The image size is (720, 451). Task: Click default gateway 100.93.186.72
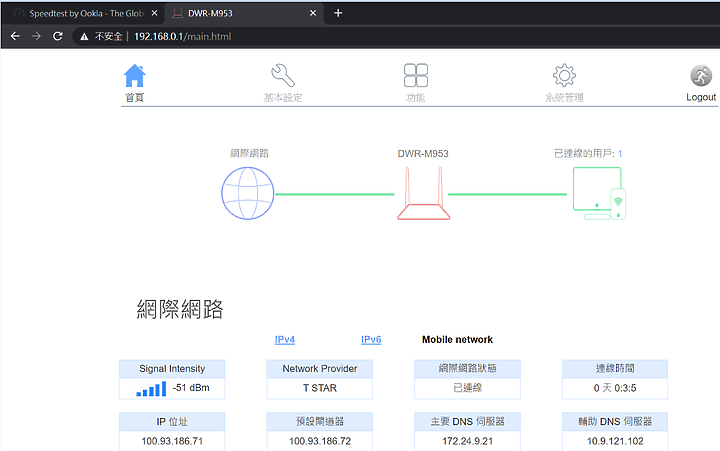tap(320, 441)
